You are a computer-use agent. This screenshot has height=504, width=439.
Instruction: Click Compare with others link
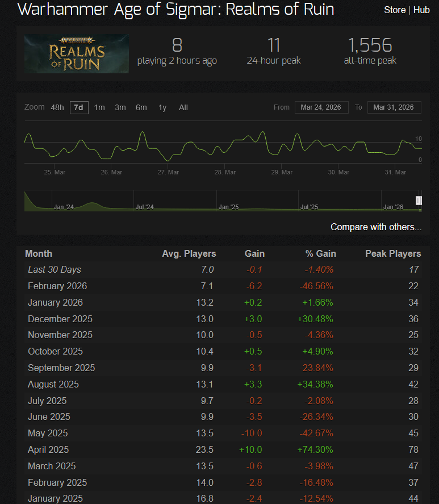[376, 227]
